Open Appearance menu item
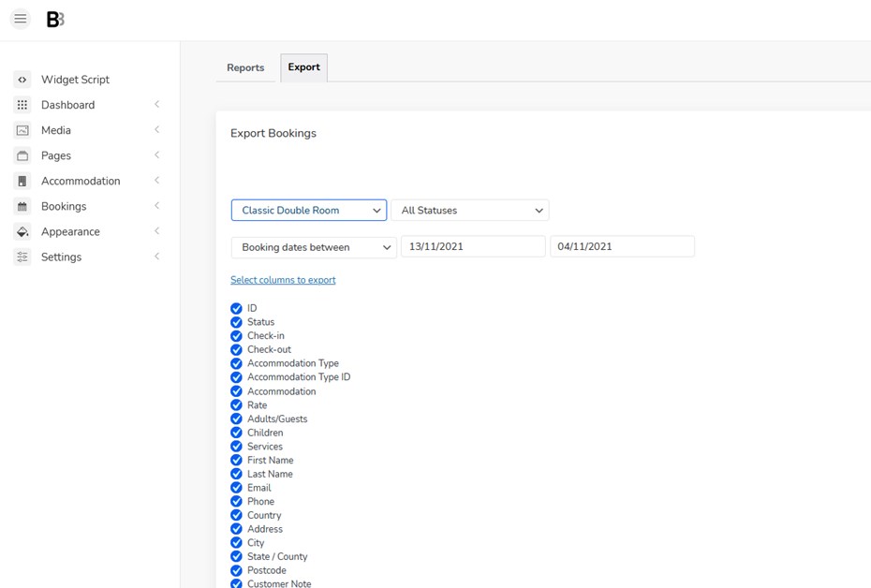This screenshot has width=871, height=588. 70,231
